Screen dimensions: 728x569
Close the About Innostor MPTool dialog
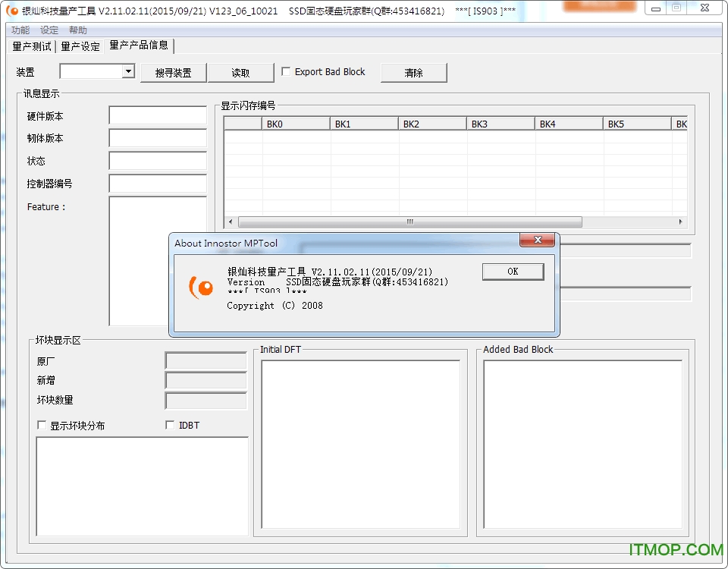[x=538, y=240]
